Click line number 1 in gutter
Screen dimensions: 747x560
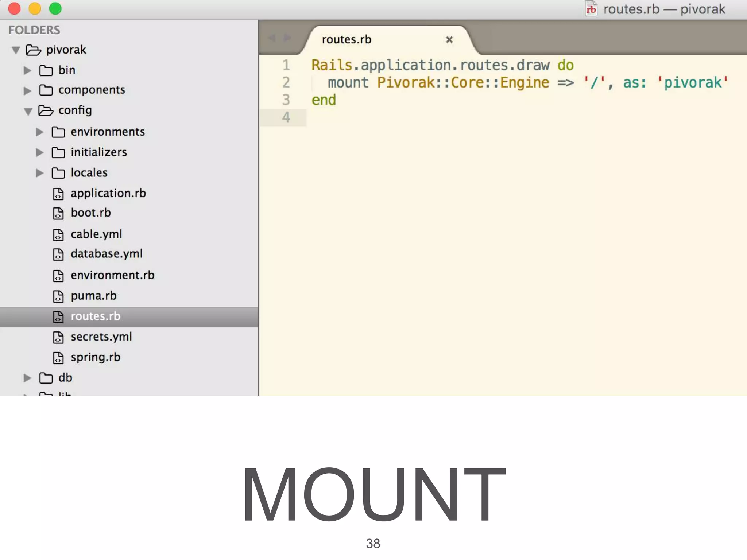(x=286, y=65)
